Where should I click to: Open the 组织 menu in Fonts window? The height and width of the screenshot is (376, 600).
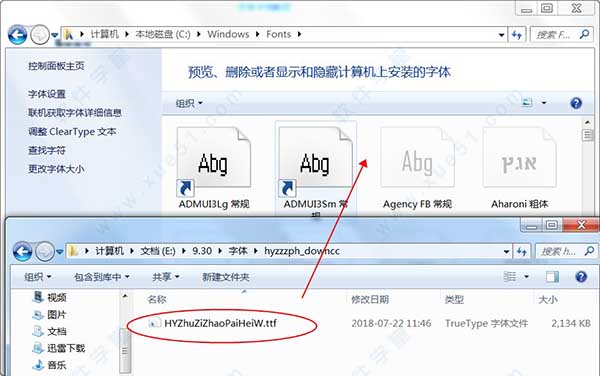click(x=189, y=103)
